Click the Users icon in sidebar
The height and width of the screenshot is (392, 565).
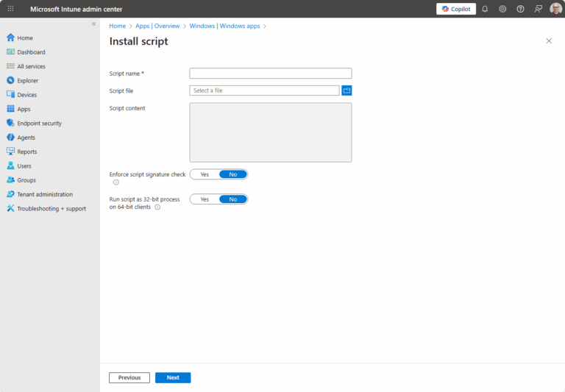coord(10,165)
